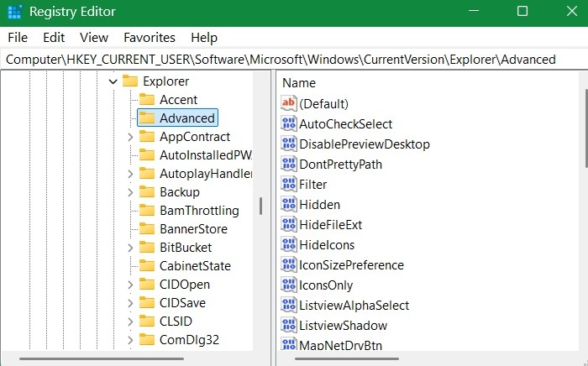The image size is (588, 366).
Task: Select the CabinetState key label
Action: click(x=195, y=266)
